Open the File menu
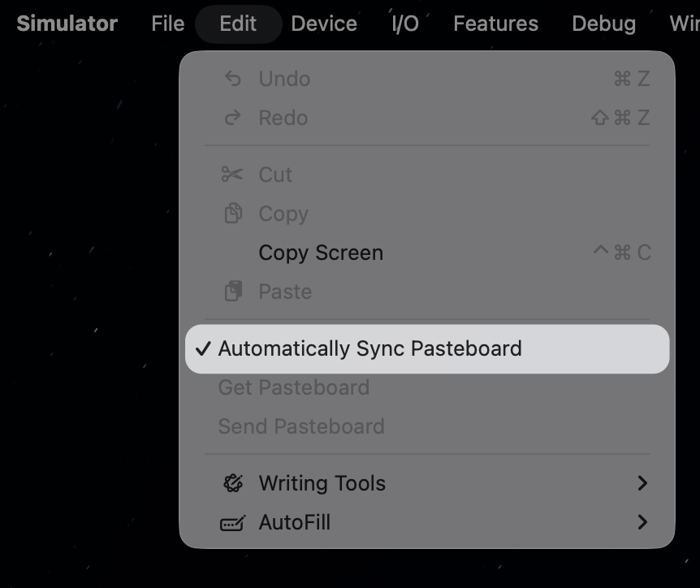 (x=167, y=24)
